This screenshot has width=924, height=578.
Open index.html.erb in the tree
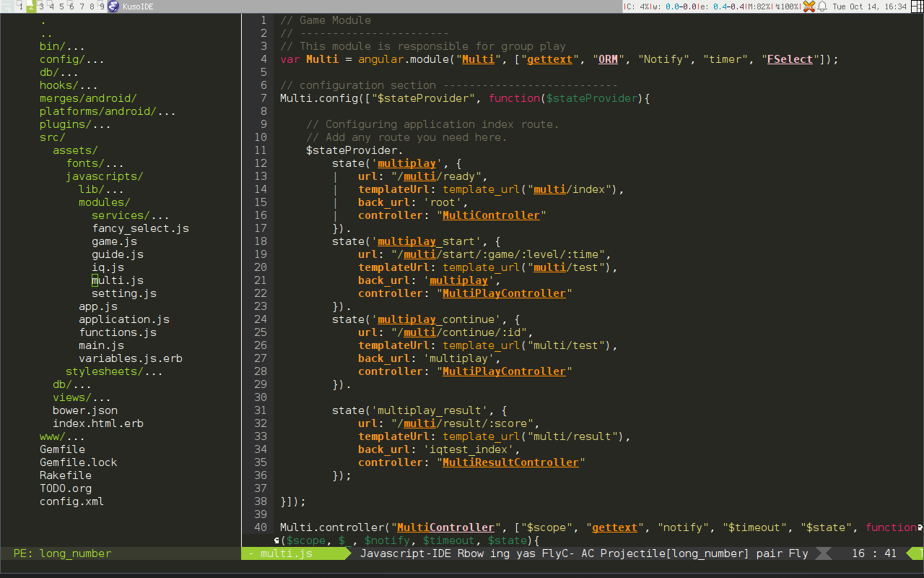(x=98, y=423)
